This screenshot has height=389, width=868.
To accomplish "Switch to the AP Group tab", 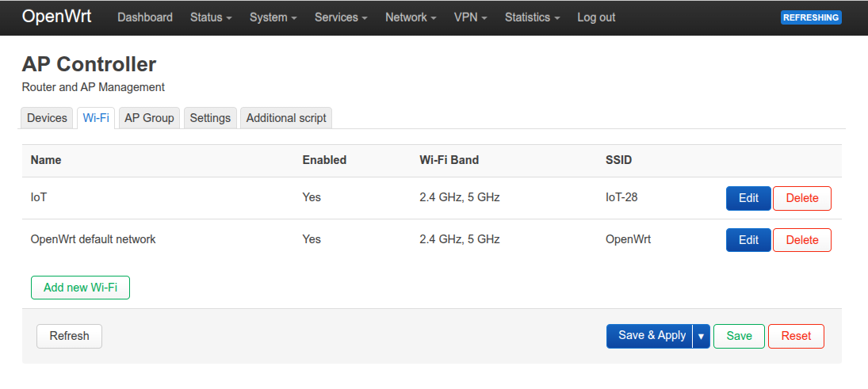I will (149, 118).
